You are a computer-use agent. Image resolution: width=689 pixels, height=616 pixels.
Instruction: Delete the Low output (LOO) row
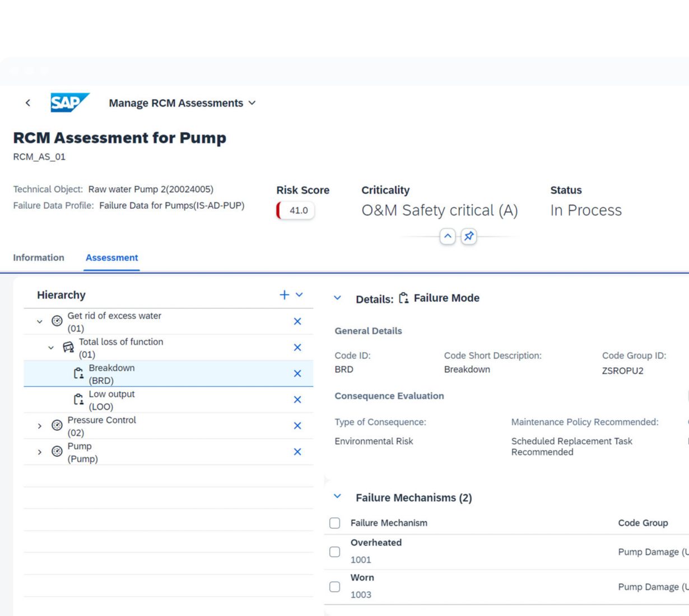[297, 400]
